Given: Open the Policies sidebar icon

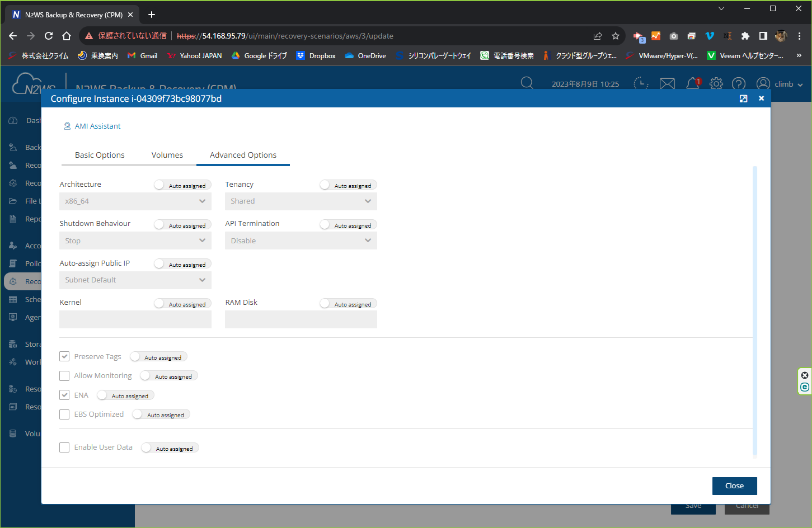Looking at the screenshot, I should click(x=13, y=263).
